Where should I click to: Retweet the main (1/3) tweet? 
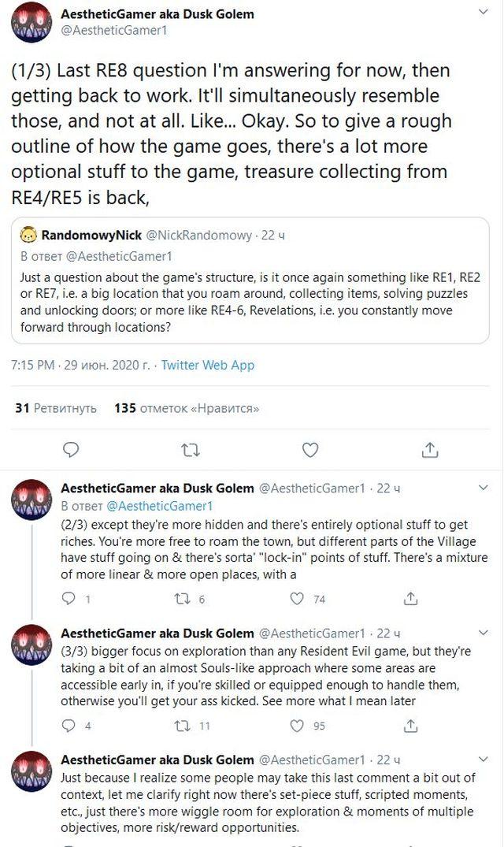191,450
